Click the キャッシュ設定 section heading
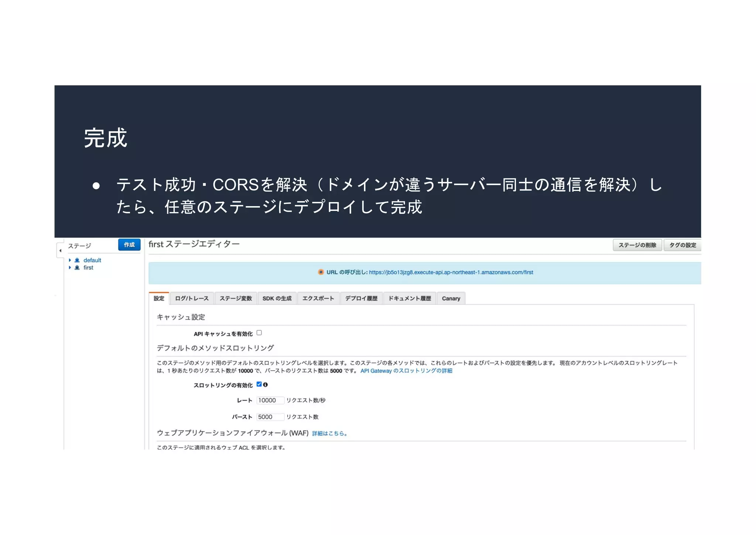The height and width of the screenshot is (535, 756). tap(181, 317)
